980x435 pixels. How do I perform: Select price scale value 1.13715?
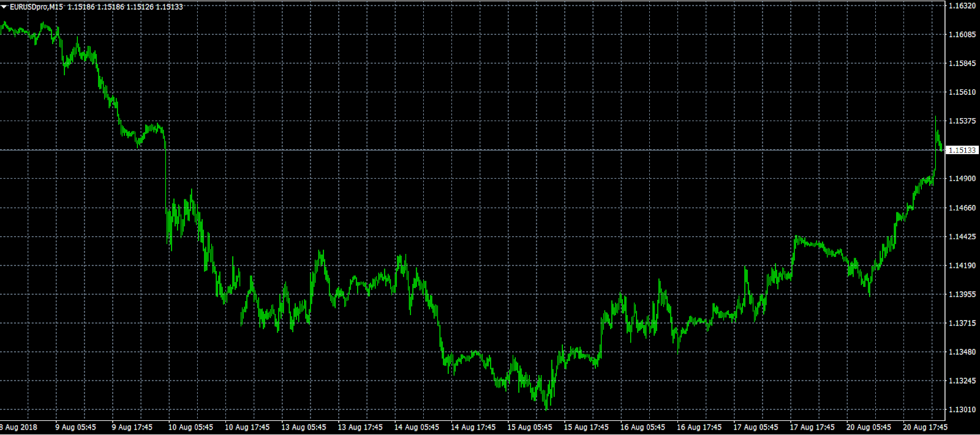coord(962,322)
